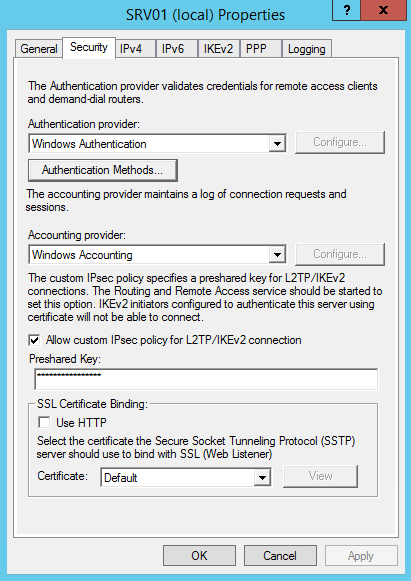Expand the Accounting provider dropdown arrow
The width and height of the screenshot is (411, 581).
(277, 255)
